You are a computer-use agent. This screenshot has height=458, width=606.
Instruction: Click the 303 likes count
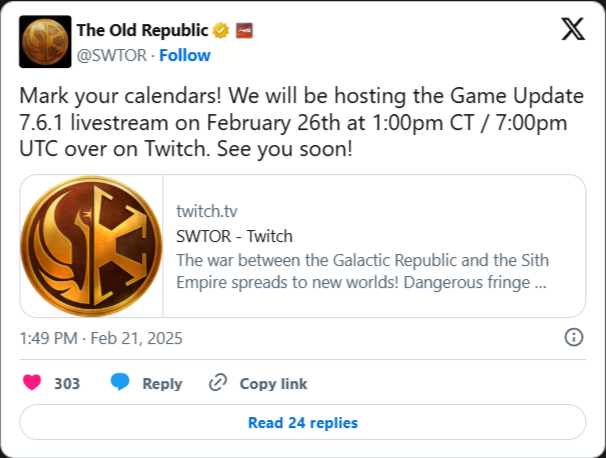67,383
